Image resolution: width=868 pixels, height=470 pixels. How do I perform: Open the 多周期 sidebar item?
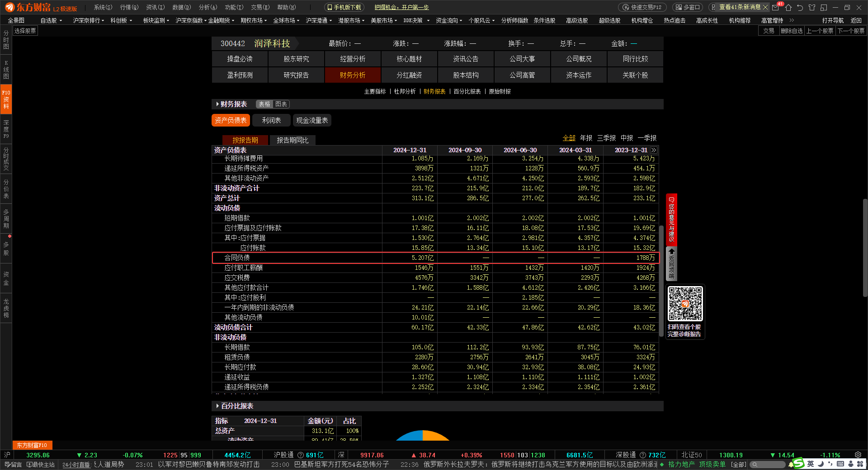pyautogui.click(x=6, y=219)
